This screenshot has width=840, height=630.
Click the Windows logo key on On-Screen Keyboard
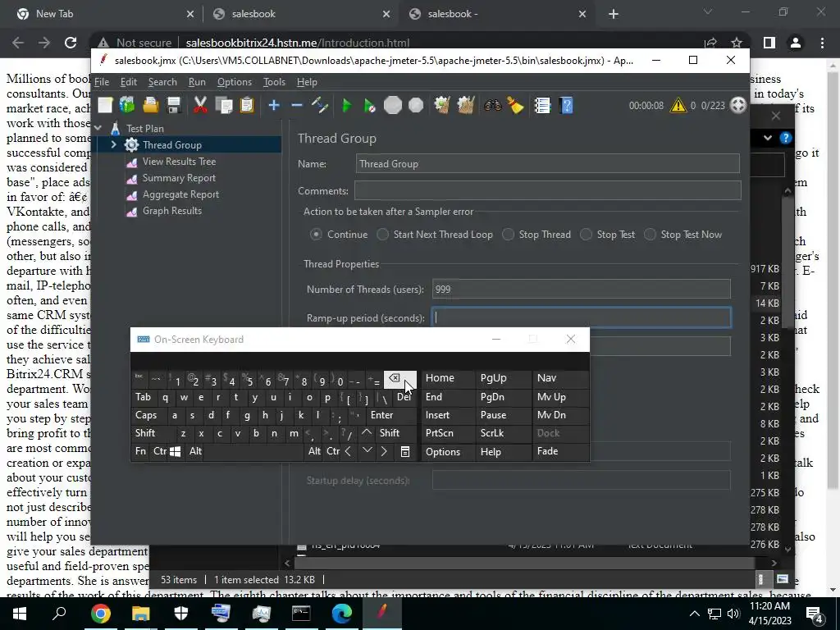176,452
